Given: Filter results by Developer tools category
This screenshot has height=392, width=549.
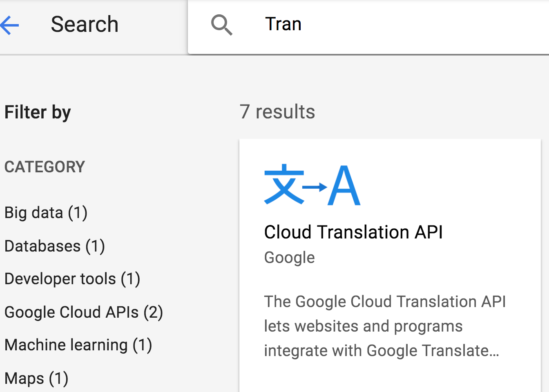Looking at the screenshot, I should point(72,279).
